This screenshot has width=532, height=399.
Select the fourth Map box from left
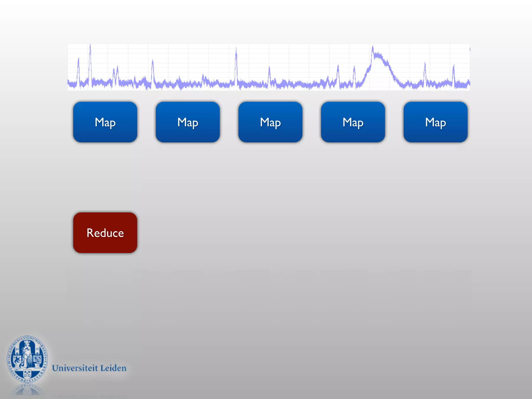pyautogui.click(x=353, y=122)
